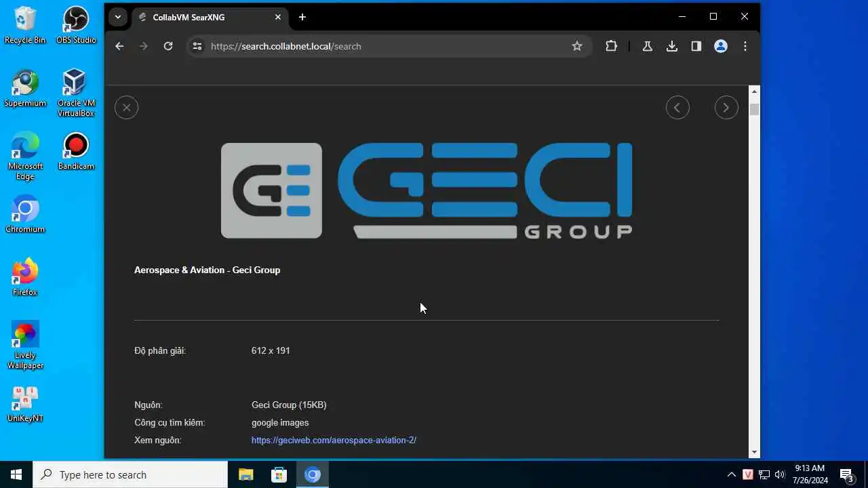Open the tab search dropdown
The image size is (868, 488).
pyautogui.click(x=118, y=17)
